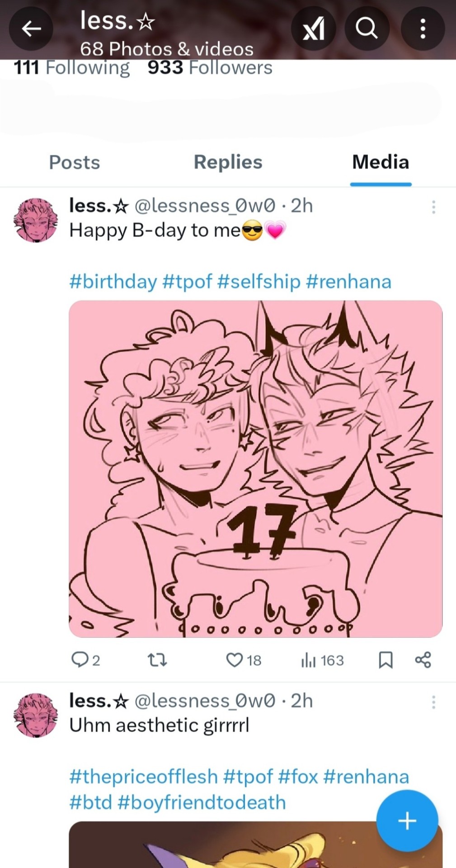The width and height of the screenshot is (456, 868).
Task: Open profile search magnifier icon
Action: click(x=367, y=28)
